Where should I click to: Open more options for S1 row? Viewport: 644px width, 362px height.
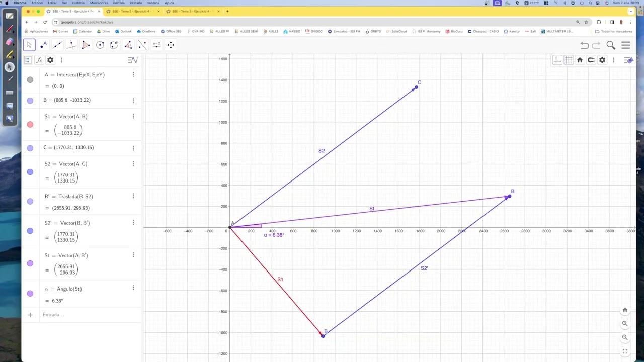[133, 116]
